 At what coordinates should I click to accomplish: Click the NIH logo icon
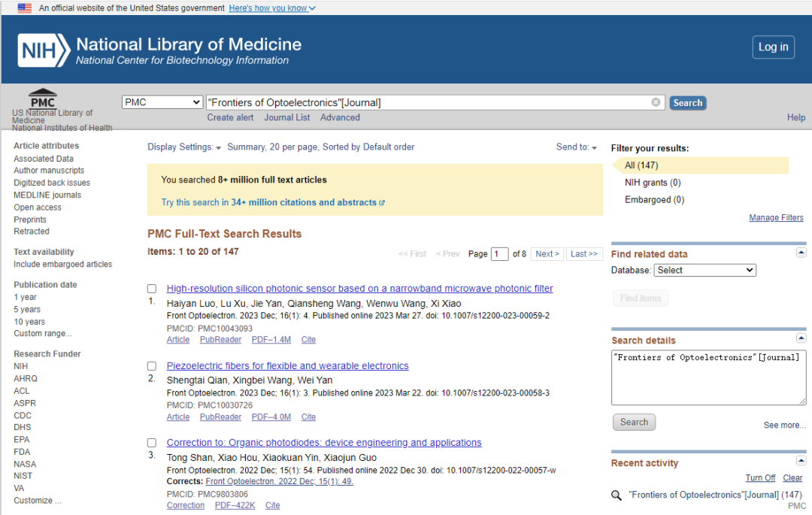point(44,50)
